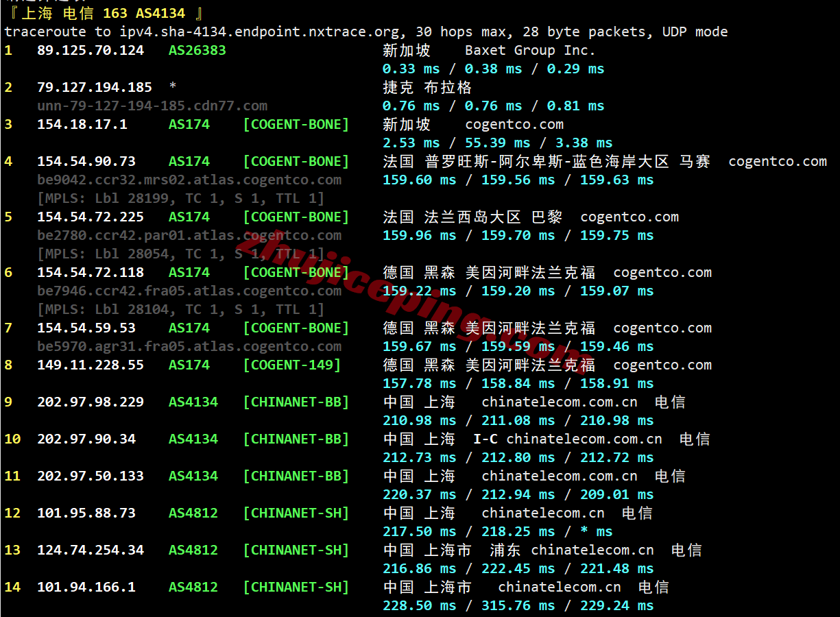The height and width of the screenshot is (617, 840).
Task: Click [CHINANET-SH] tag in hop 12
Action: coord(296,513)
